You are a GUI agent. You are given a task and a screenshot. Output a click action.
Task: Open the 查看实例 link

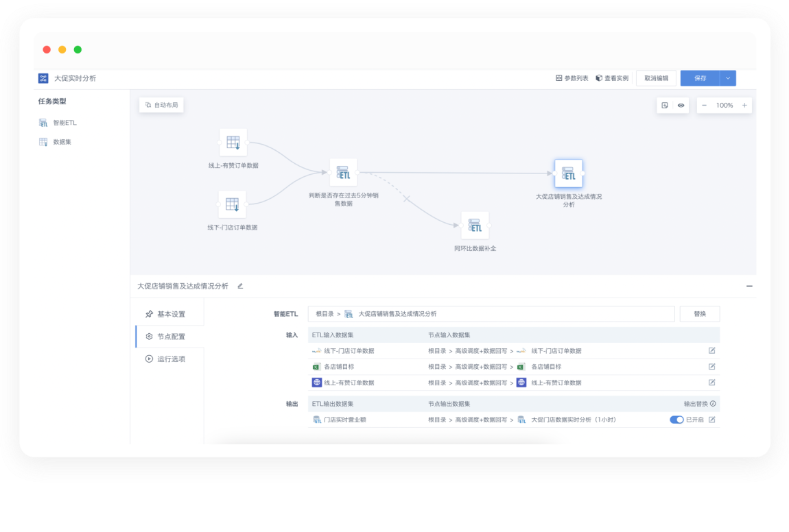(x=612, y=78)
